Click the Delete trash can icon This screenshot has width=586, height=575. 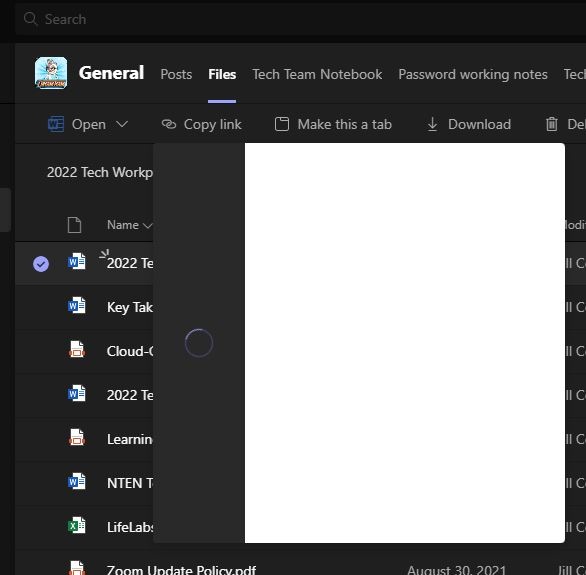[x=552, y=124]
